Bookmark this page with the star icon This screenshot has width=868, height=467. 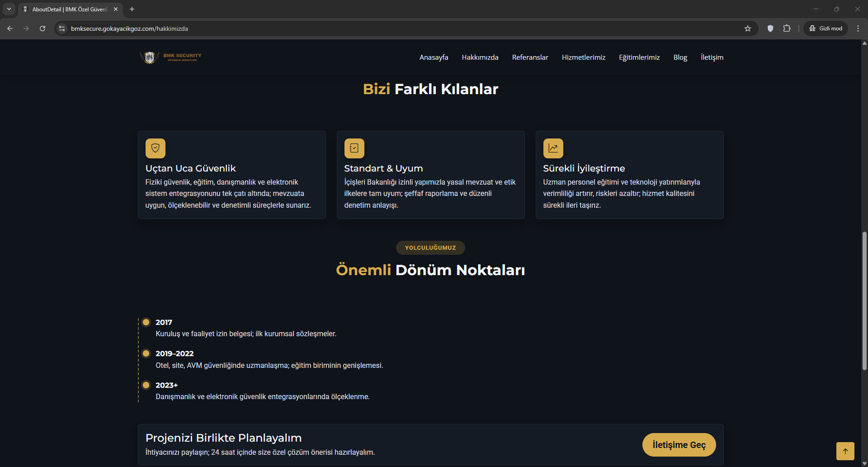tap(748, 29)
